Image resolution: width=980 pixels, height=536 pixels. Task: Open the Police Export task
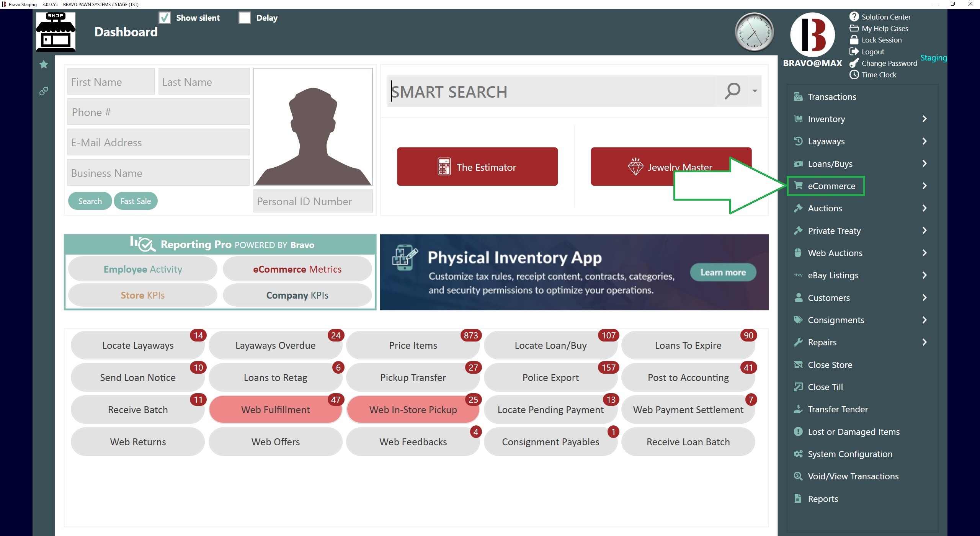pos(550,377)
